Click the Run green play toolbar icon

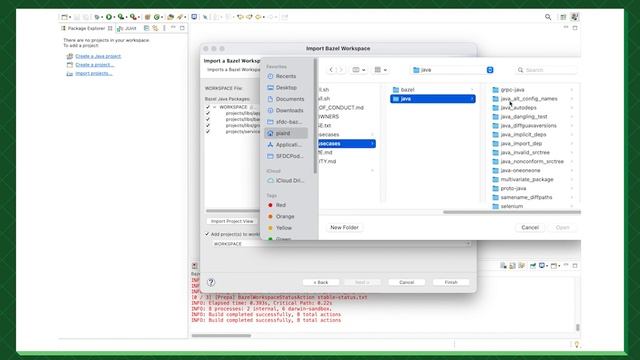[109, 17]
